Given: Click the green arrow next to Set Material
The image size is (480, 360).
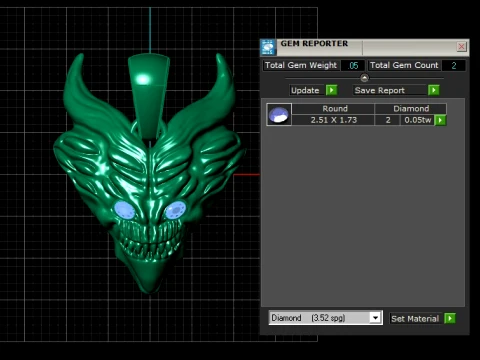Looking at the screenshot, I should pos(450,318).
